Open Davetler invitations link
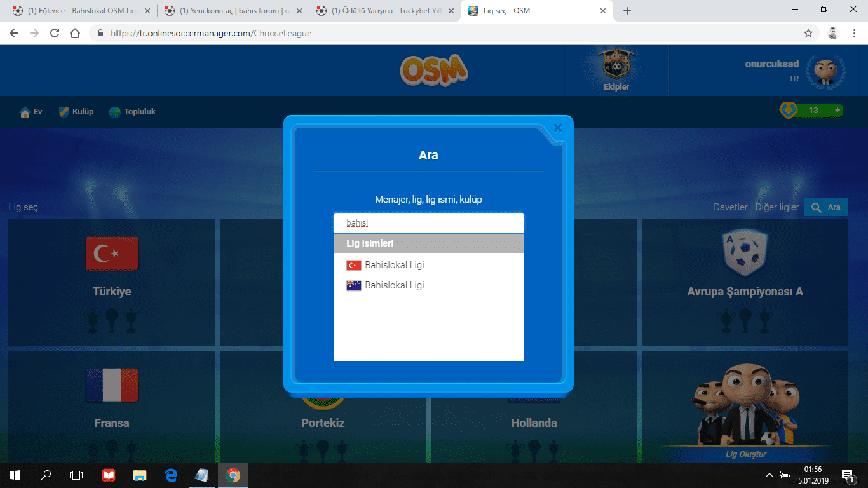The height and width of the screenshot is (488, 868). click(731, 207)
